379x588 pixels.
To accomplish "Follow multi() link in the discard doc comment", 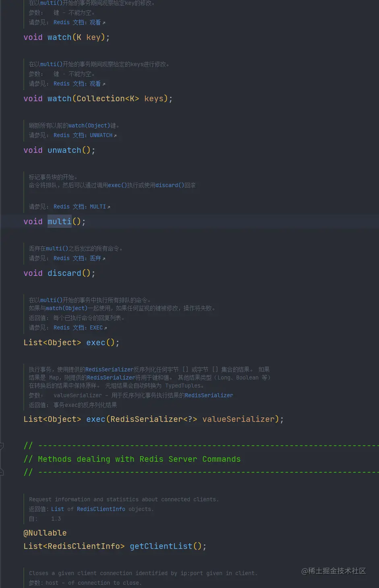I will 57,249.
